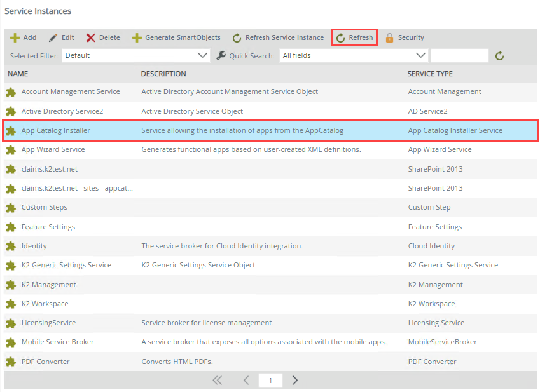The image size is (540, 392).
Task: Sort by the NAME column header
Action: (x=18, y=74)
